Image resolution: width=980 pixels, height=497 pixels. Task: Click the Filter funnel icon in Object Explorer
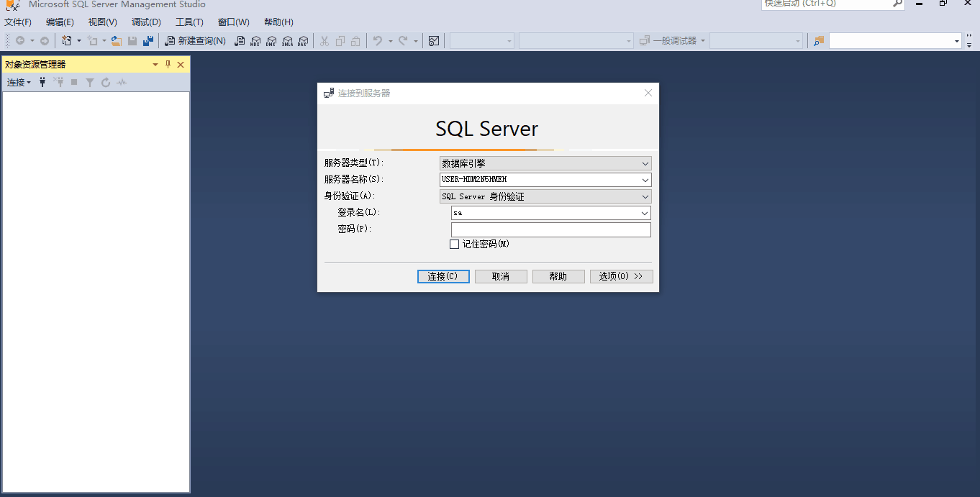pos(90,83)
